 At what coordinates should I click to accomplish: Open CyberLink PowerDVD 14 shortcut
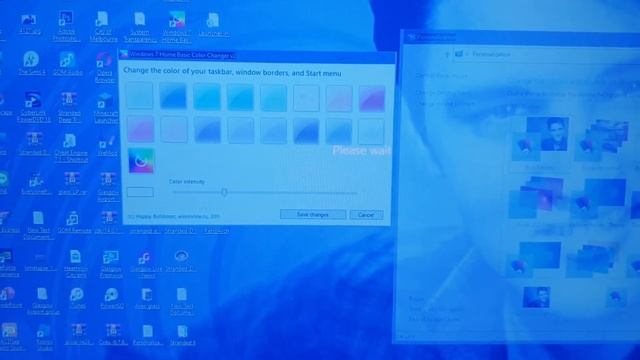coord(33,107)
